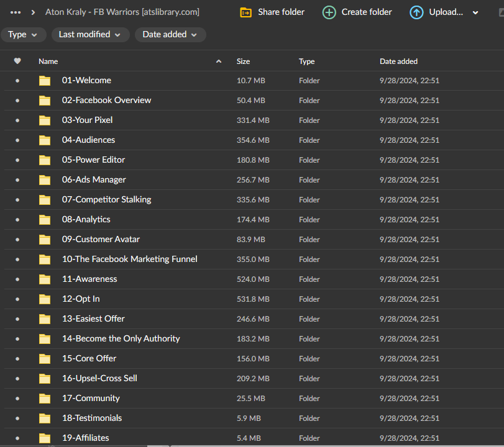Click the Create folder plus icon
This screenshot has width=504, height=447.
(x=329, y=12)
